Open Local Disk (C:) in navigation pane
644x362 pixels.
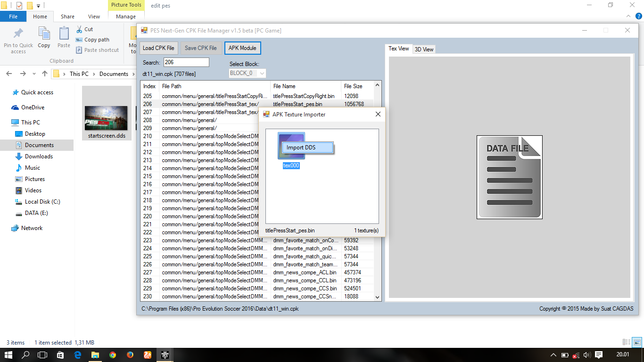(42, 202)
